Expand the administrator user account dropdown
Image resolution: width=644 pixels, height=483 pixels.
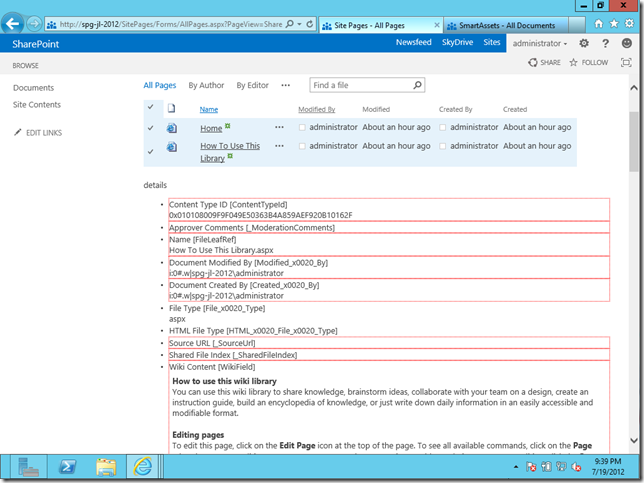click(540, 44)
